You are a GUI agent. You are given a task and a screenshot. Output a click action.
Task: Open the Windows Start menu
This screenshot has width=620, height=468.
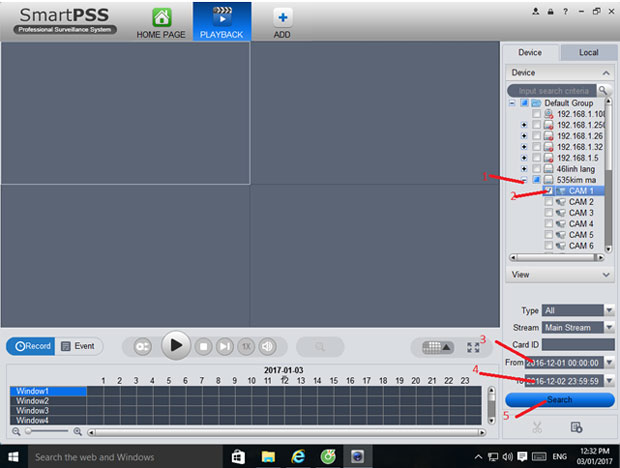click(x=13, y=457)
